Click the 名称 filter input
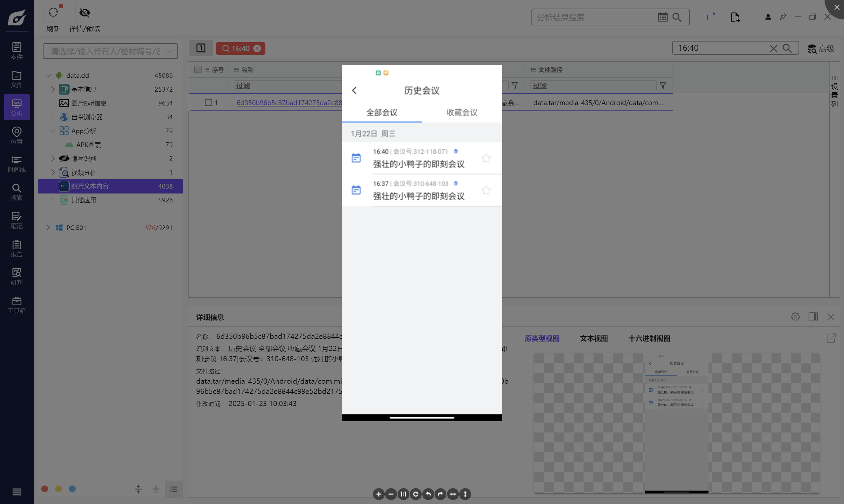Screen dimensions: 844x504 click(288, 86)
